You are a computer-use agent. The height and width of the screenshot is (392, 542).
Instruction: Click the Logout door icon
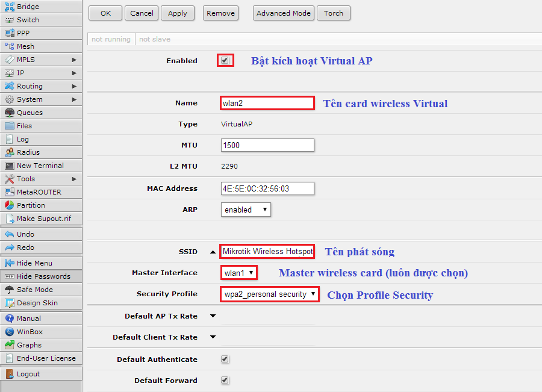click(x=10, y=374)
